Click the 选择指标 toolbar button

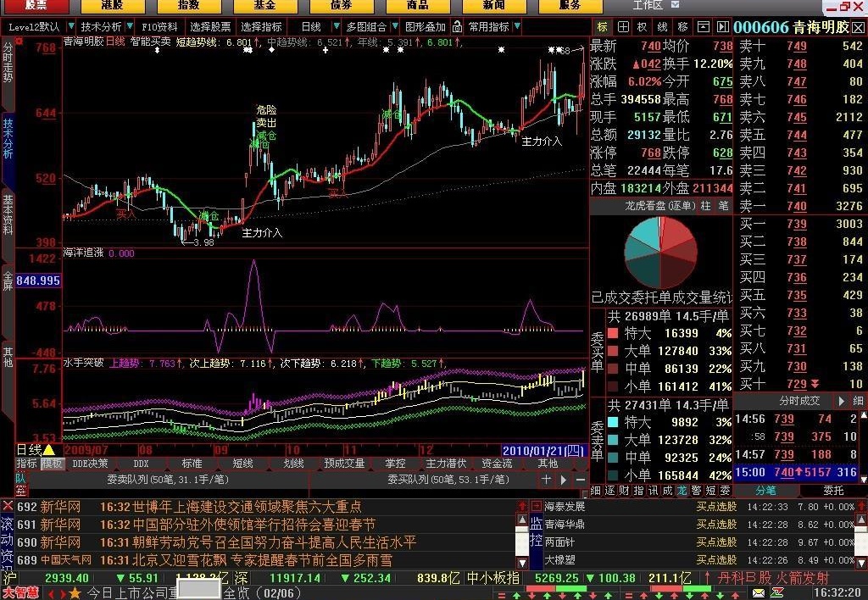261,26
